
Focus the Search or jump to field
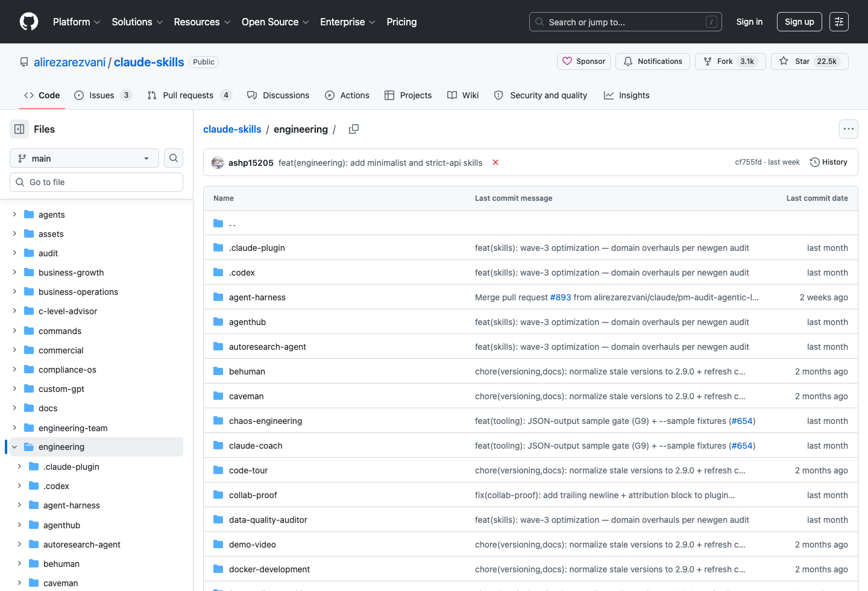click(626, 22)
